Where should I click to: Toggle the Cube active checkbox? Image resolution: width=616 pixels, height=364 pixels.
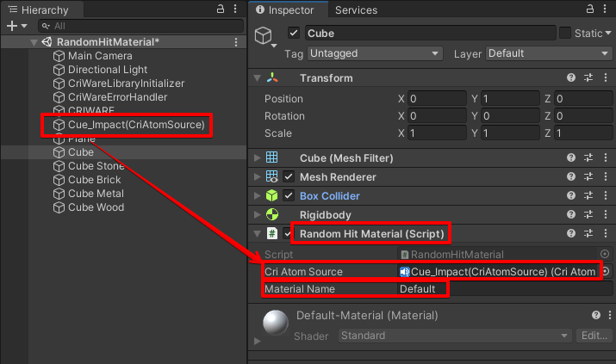coord(294,33)
